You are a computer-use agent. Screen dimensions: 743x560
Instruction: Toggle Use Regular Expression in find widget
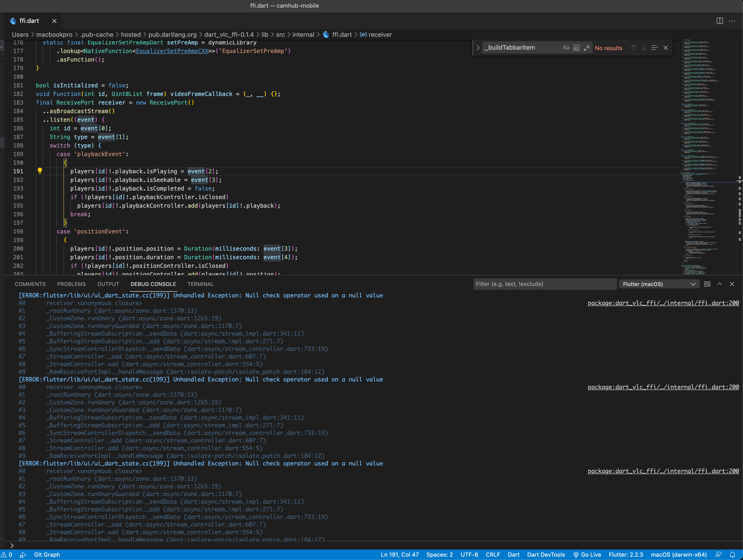tap(586, 48)
